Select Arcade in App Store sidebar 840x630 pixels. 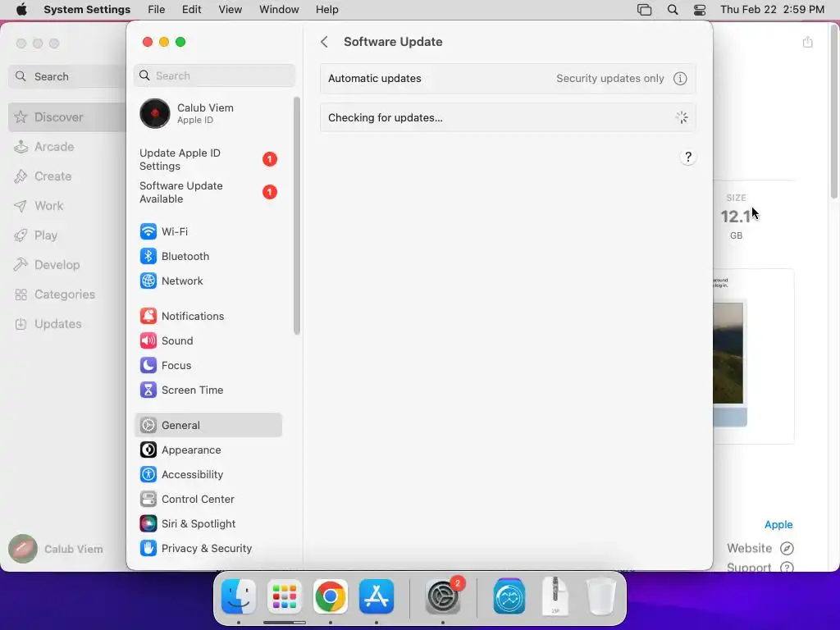tap(67, 147)
